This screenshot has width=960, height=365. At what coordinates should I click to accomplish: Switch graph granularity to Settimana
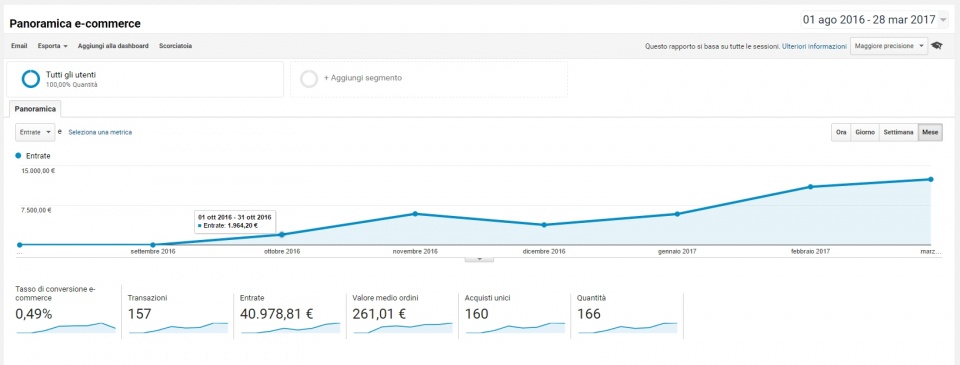click(898, 132)
